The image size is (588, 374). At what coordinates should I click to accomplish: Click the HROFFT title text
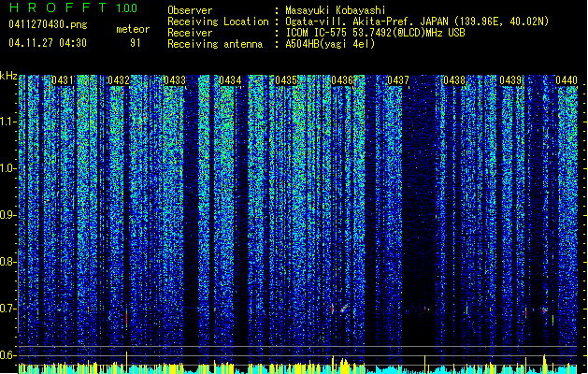point(58,7)
